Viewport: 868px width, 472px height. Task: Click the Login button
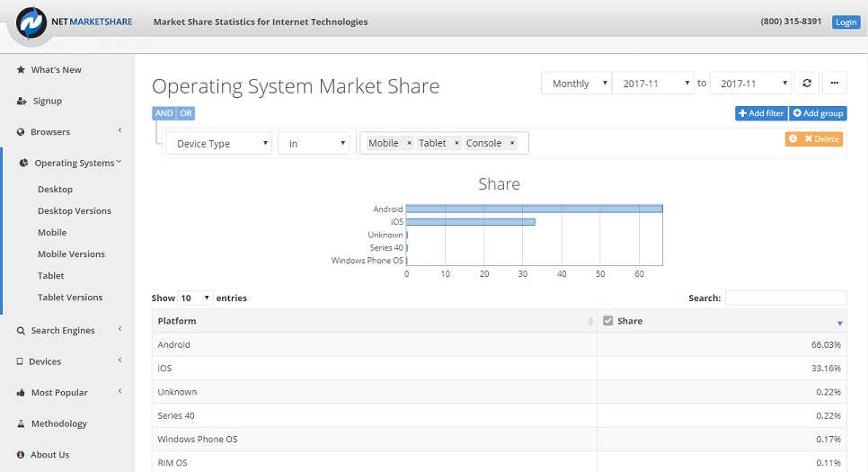tap(846, 22)
